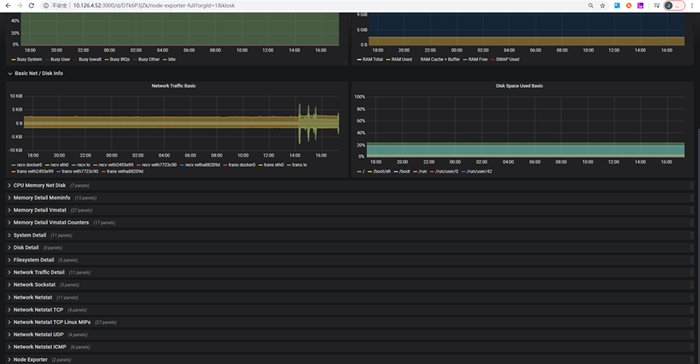The width and height of the screenshot is (700, 364).
Task: Click the browser forward arrow
Action: point(19,5)
